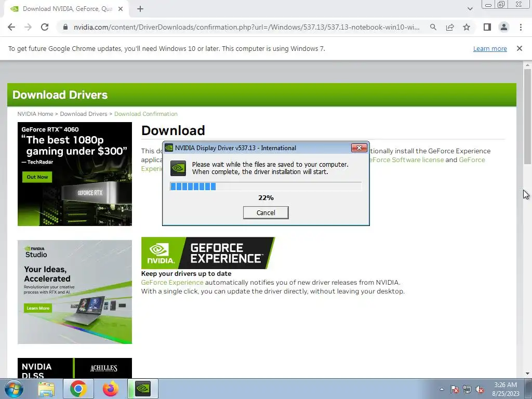The height and width of the screenshot is (399, 532).
Task: Launch Firefox from the taskbar
Action: point(111,389)
